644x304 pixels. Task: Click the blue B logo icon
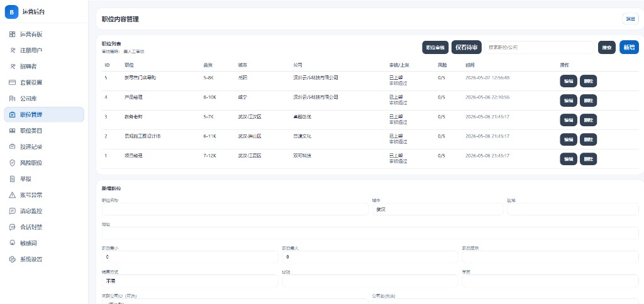pyautogui.click(x=11, y=12)
